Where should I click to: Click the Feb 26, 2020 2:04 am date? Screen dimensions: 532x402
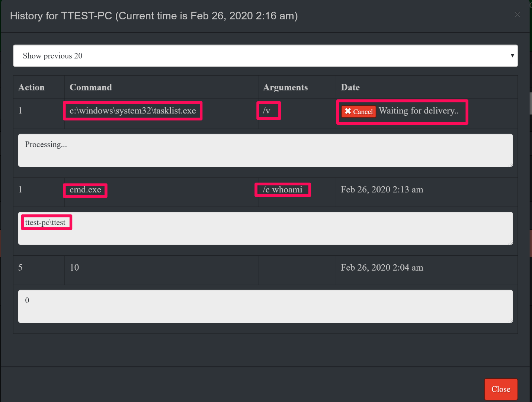pos(382,268)
